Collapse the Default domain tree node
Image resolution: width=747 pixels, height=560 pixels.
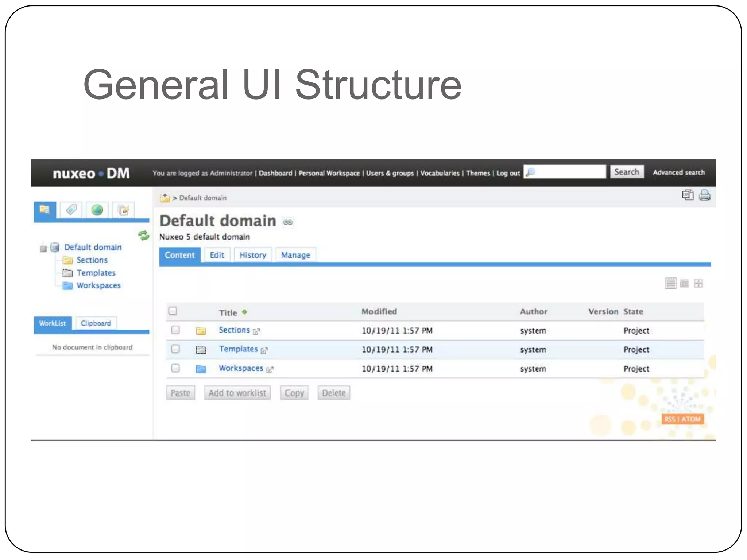(43, 249)
